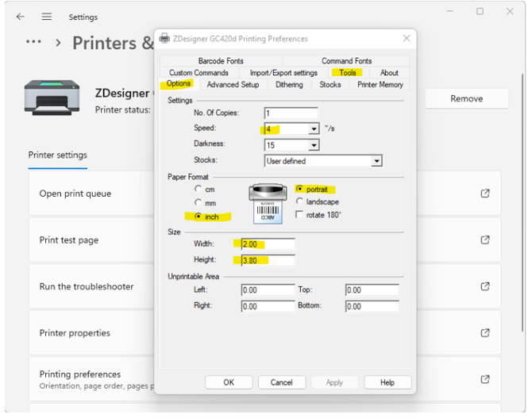The image size is (532, 418).
Task: Click the Cancel button
Action: [282, 382]
